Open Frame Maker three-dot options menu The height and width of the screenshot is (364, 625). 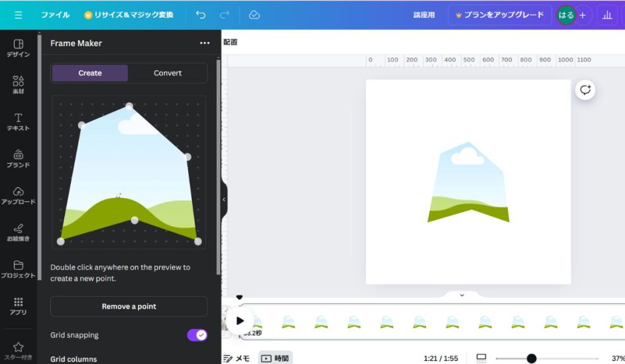point(204,43)
